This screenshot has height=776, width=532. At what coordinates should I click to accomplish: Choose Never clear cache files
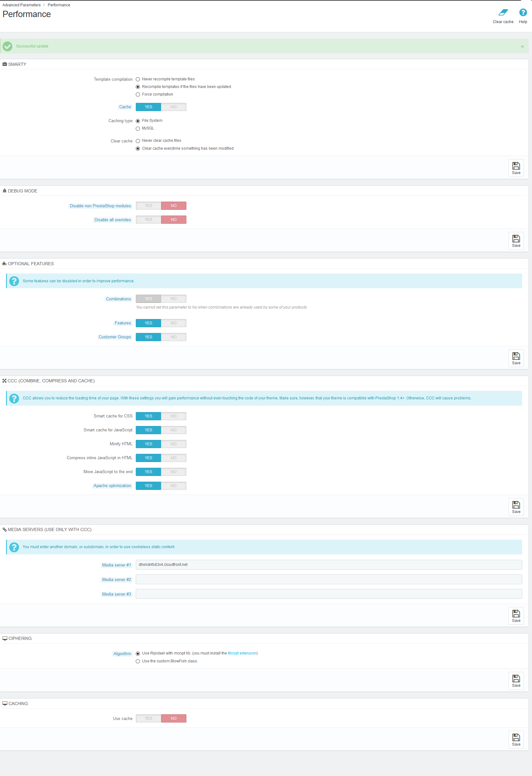pos(138,141)
